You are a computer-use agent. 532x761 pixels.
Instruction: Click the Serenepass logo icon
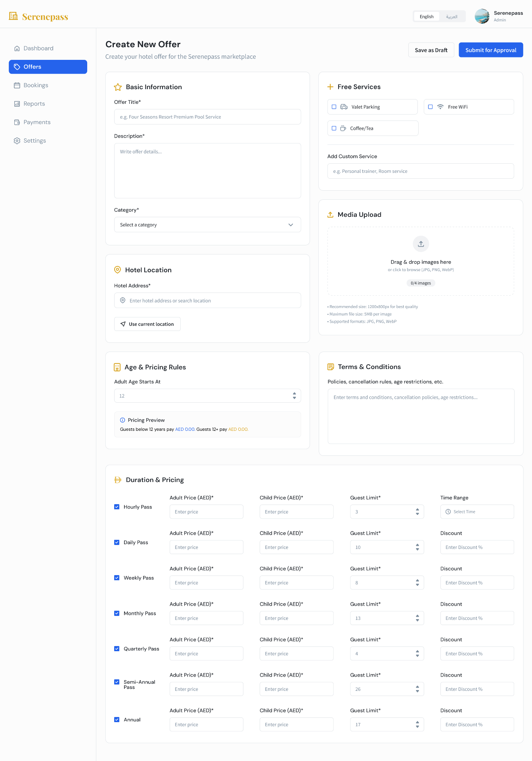[x=13, y=16]
